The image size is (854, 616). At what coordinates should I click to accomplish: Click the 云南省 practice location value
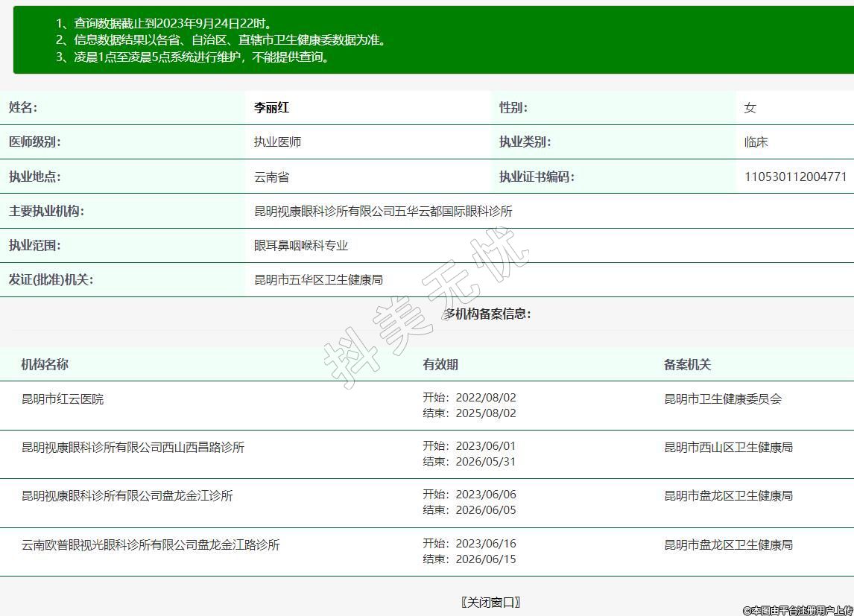(x=271, y=177)
